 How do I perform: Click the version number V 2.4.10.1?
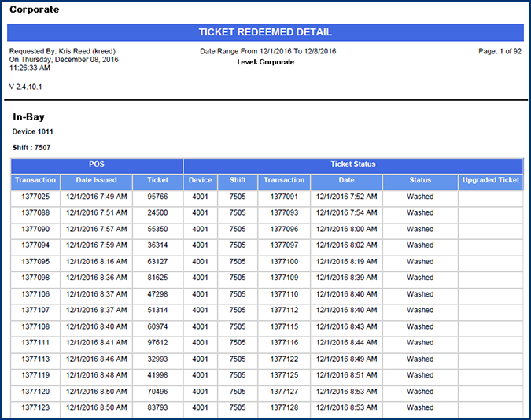[26, 86]
